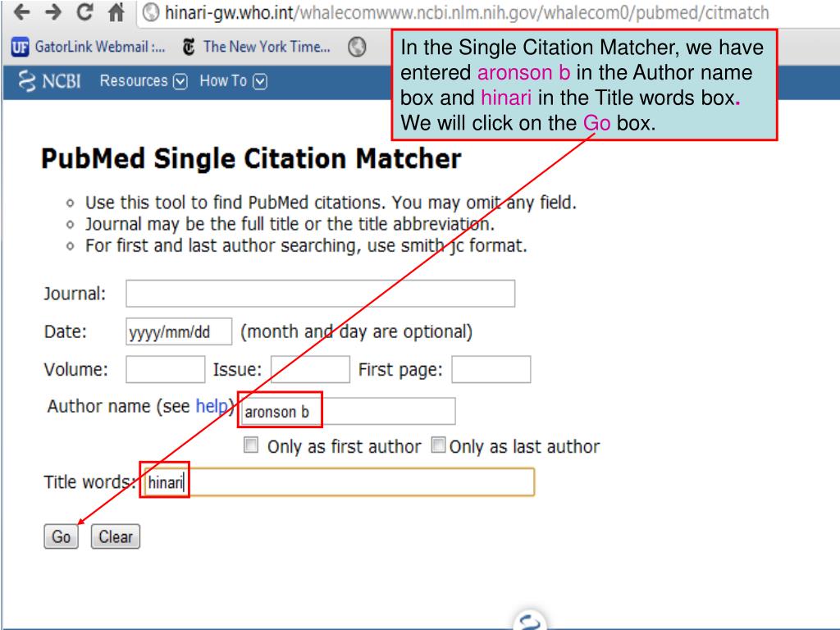Click the site info globe in address bar
This screenshot has height=630, width=840.
151,12
